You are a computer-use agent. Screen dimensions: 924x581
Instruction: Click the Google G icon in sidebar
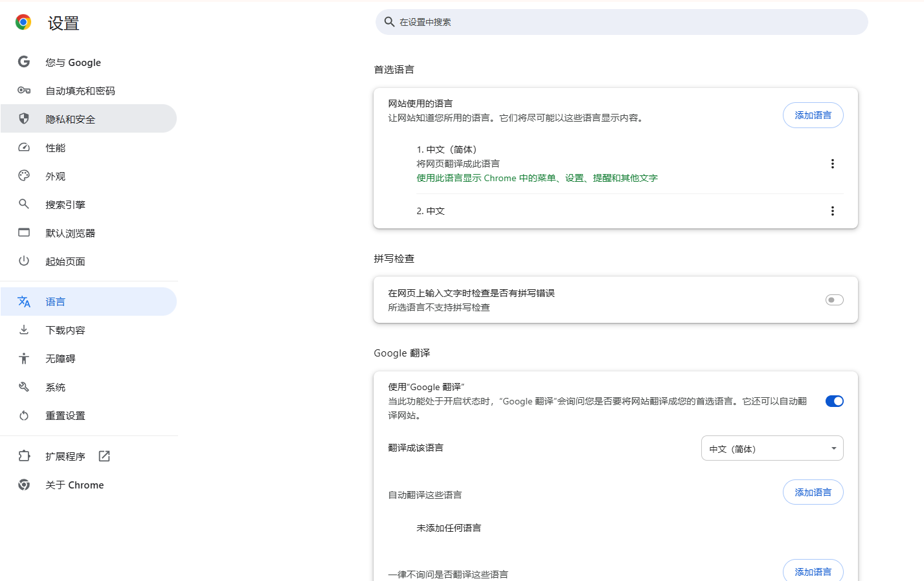pyautogui.click(x=24, y=61)
